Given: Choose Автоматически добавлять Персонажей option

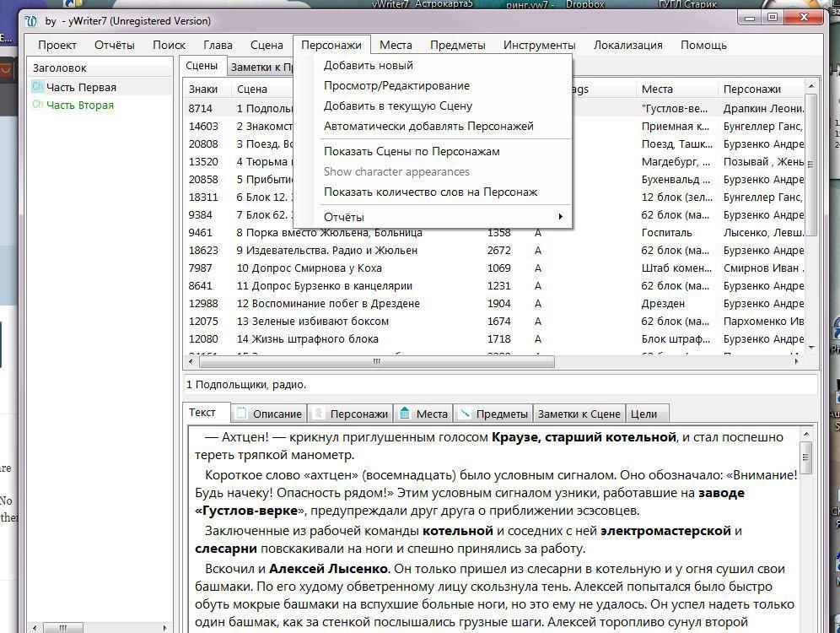Looking at the screenshot, I should (x=428, y=127).
